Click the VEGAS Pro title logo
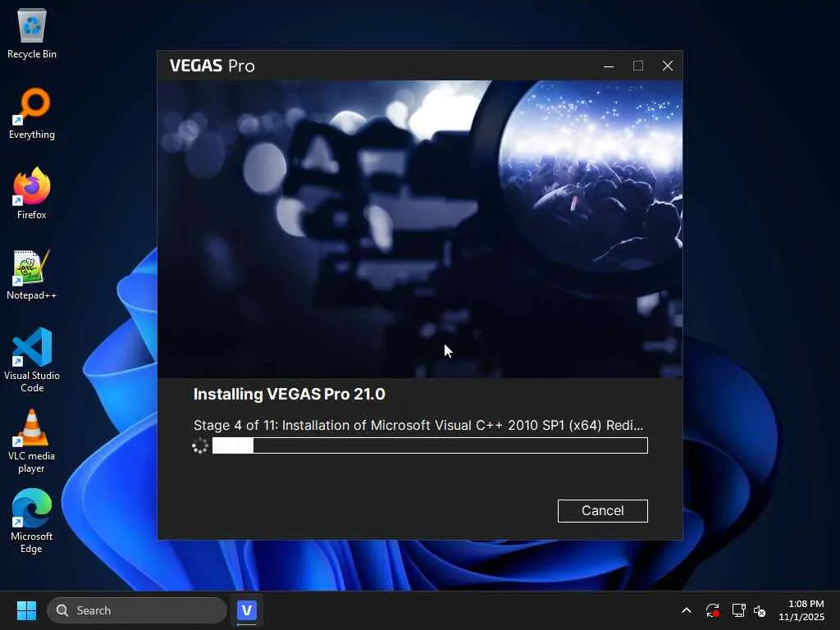 tap(212, 66)
